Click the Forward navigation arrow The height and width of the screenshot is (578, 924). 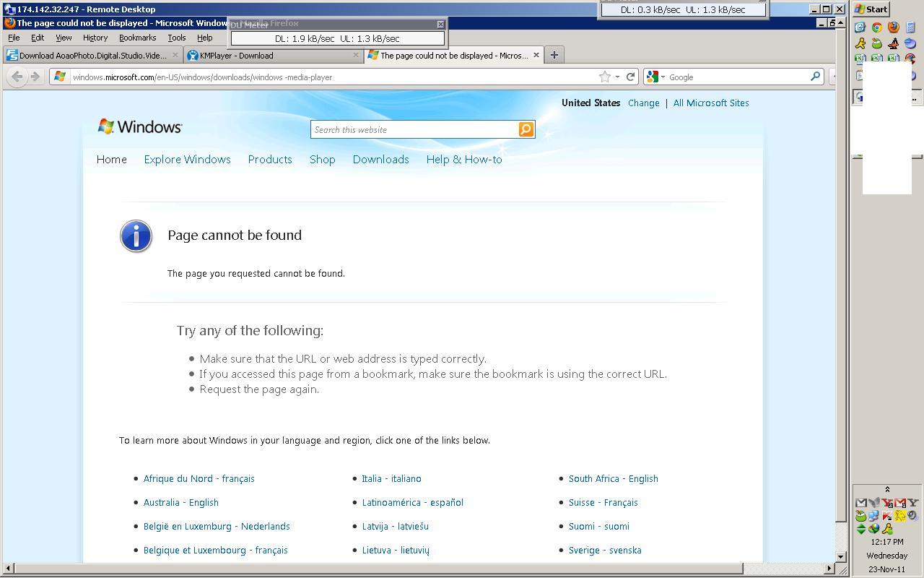34,77
